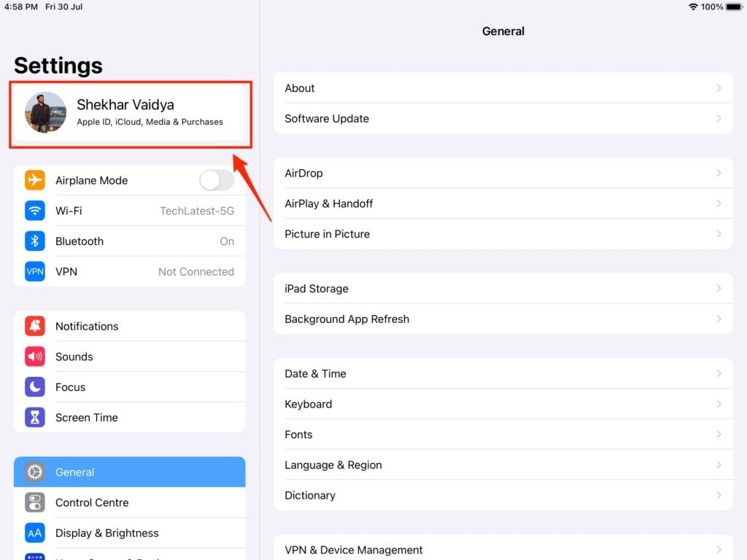Click the battery icon in status bar
The image size is (747, 560).
[x=734, y=7]
